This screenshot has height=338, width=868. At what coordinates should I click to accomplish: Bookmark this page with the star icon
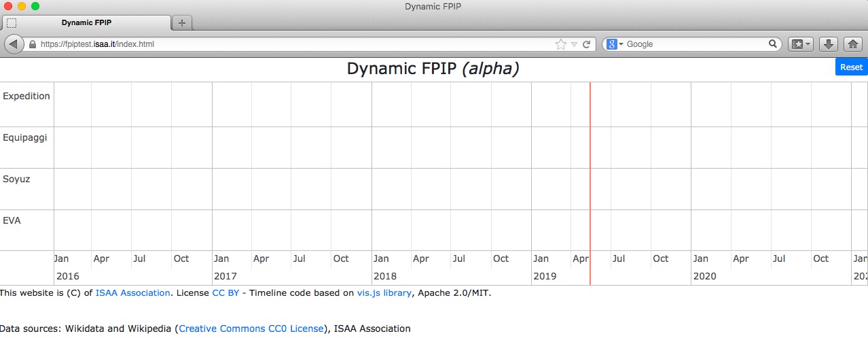pyautogui.click(x=560, y=44)
